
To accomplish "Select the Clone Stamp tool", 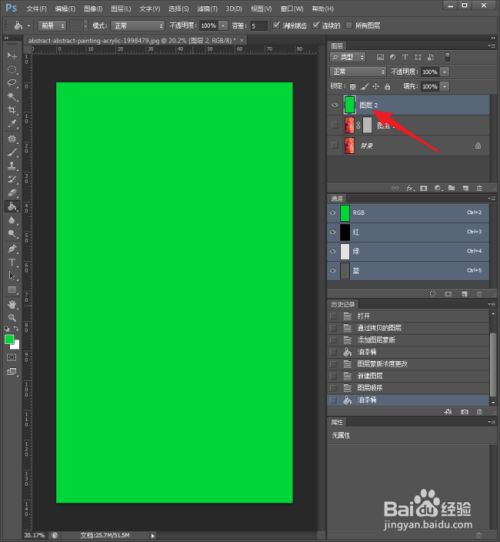I will click(12, 166).
